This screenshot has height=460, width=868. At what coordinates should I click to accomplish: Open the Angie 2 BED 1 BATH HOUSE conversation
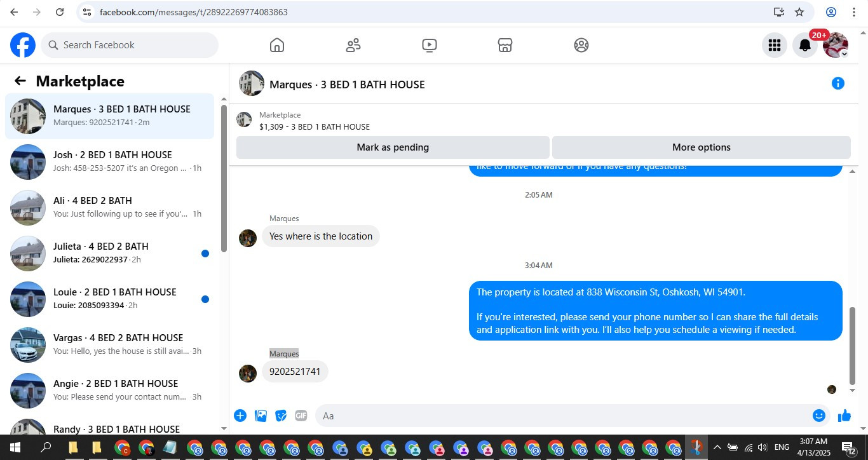pos(109,390)
